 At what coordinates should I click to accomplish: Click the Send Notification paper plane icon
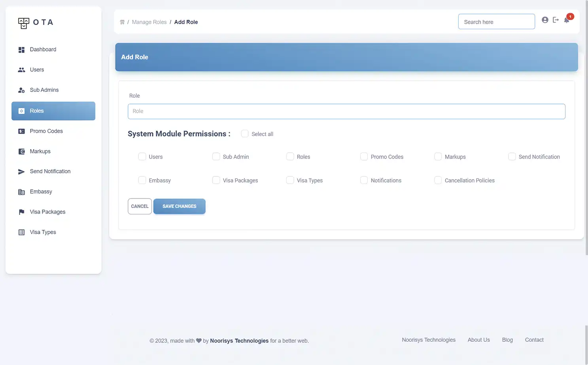coord(21,172)
